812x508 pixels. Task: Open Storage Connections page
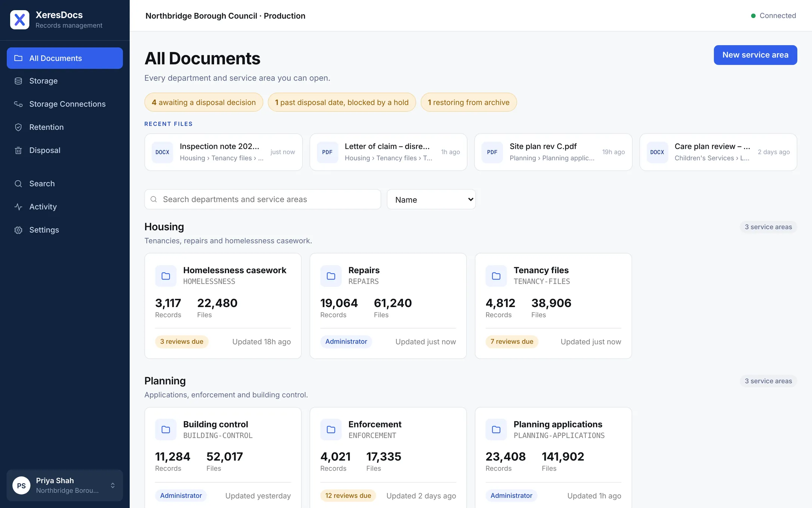[65, 104]
